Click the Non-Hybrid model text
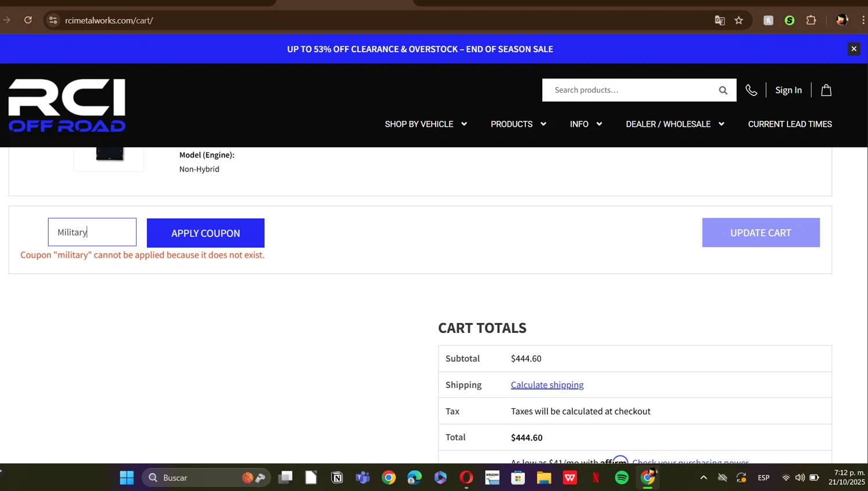Screen dimensions: 868x491 pyautogui.click(x=199, y=169)
